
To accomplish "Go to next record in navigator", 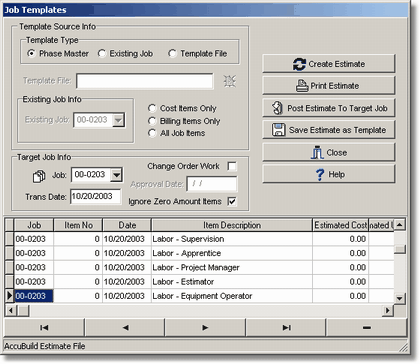I will coord(205,328).
